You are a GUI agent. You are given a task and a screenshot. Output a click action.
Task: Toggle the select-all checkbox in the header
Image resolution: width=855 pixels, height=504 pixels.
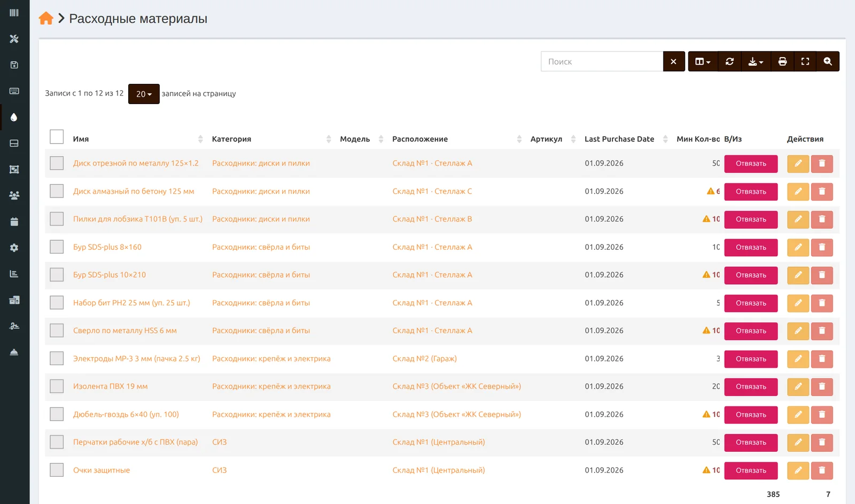click(57, 137)
